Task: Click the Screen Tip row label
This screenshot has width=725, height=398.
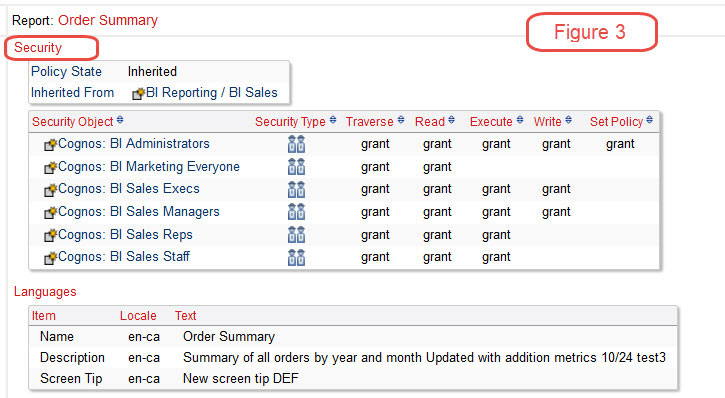Action: (x=71, y=379)
